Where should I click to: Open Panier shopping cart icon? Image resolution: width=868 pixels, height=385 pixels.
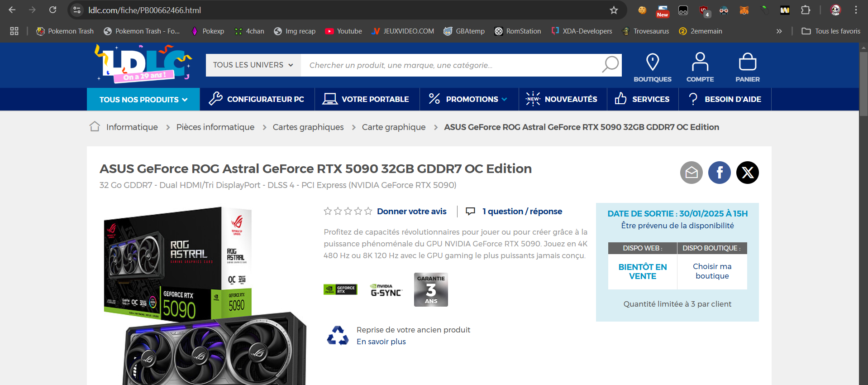pos(748,67)
